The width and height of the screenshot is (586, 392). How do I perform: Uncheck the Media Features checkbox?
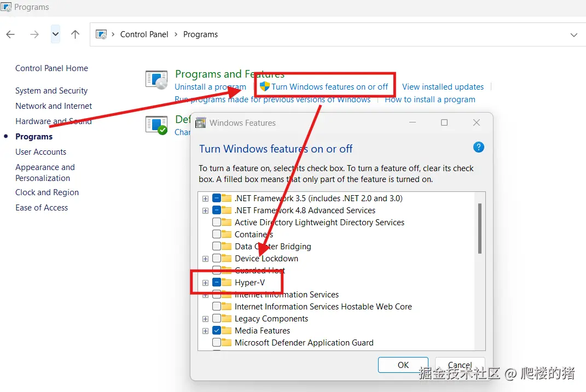[x=216, y=330]
